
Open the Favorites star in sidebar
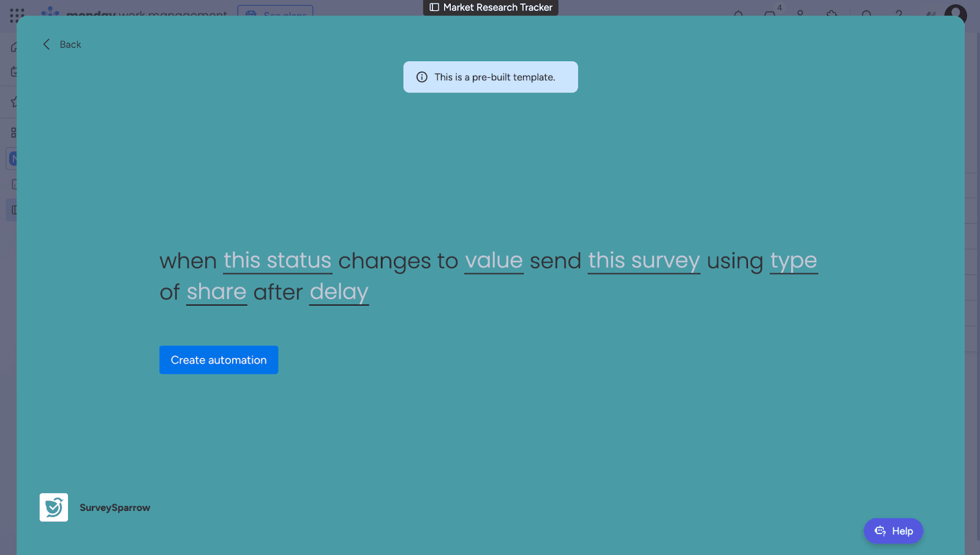[13, 102]
